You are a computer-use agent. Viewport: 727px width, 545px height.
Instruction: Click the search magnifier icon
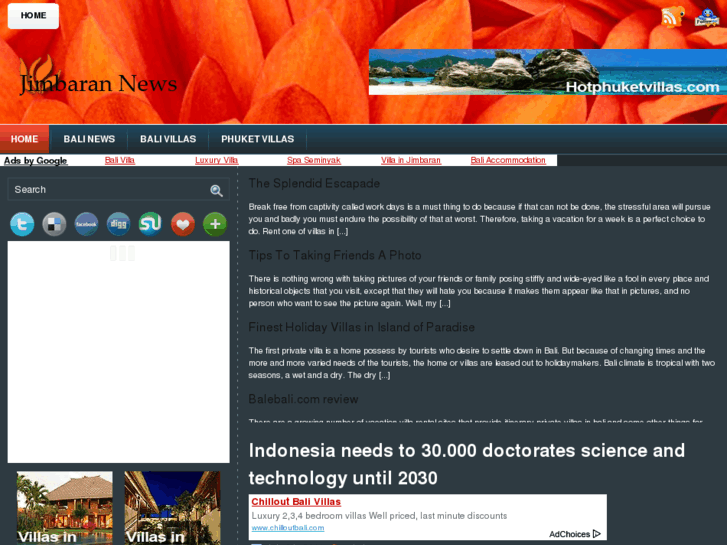[x=217, y=190]
